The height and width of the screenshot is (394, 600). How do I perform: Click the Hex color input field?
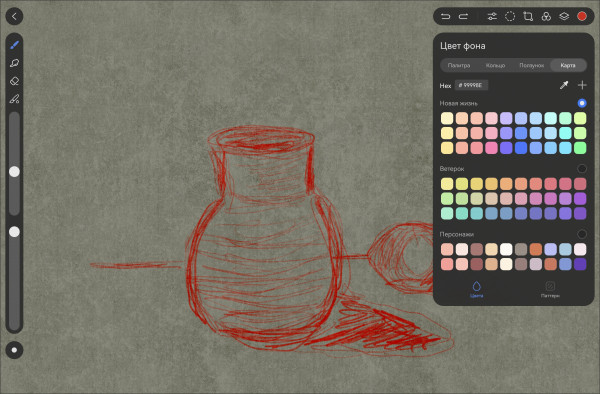point(471,85)
